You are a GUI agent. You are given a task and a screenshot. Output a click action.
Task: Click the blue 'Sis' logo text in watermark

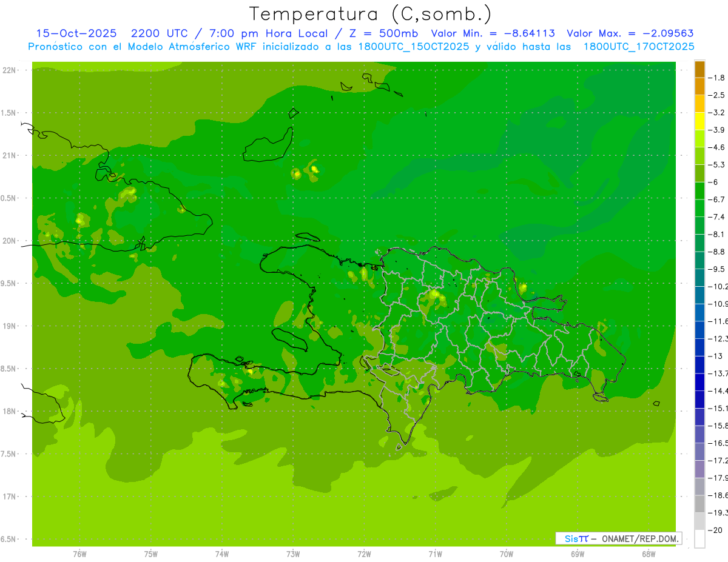(571, 538)
